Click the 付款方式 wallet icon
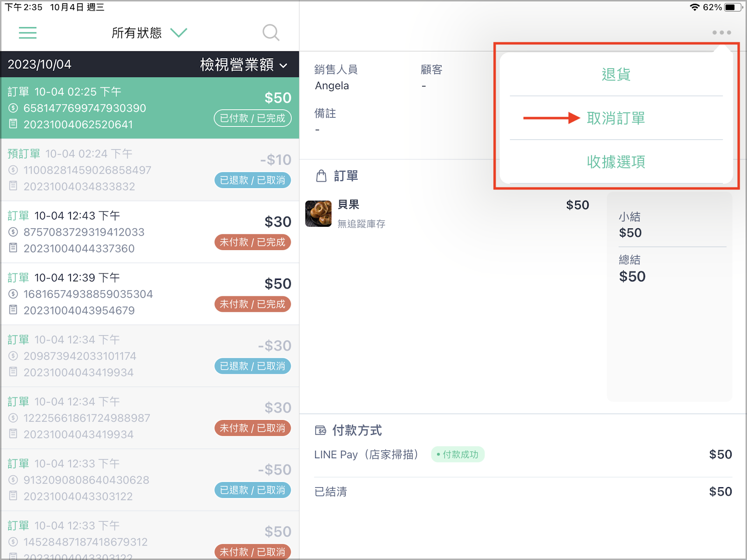 pyautogui.click(x=321, y=430)
